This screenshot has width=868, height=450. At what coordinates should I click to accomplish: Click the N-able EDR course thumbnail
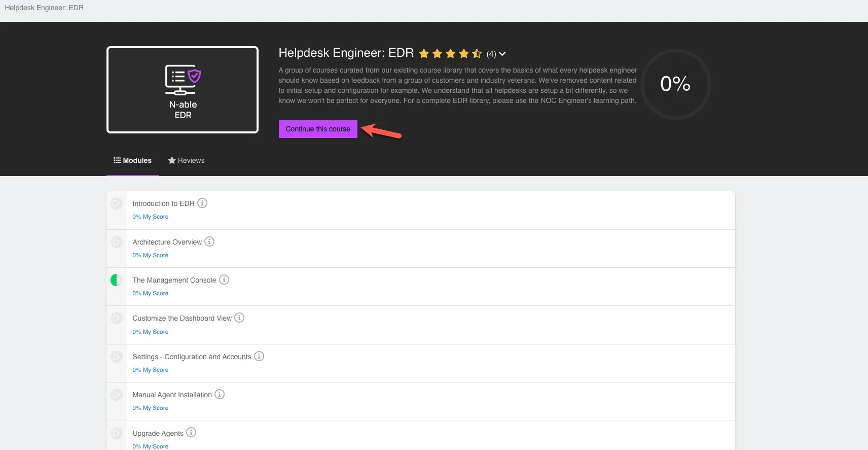coord(183,90)
